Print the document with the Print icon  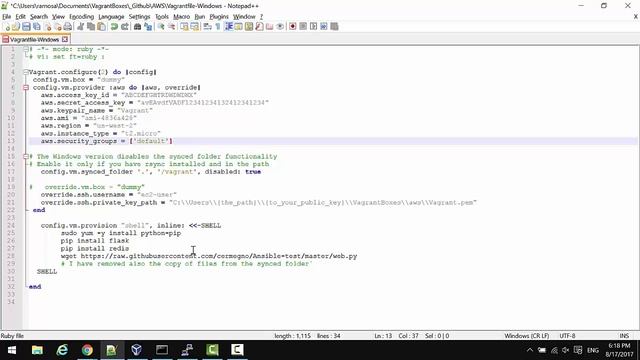click(x=68, y=27)
